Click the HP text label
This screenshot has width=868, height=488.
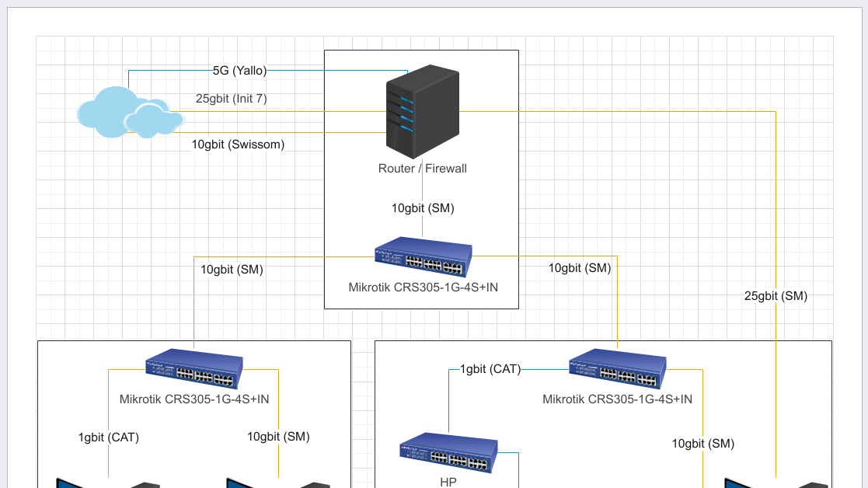(x=448, y=482)
